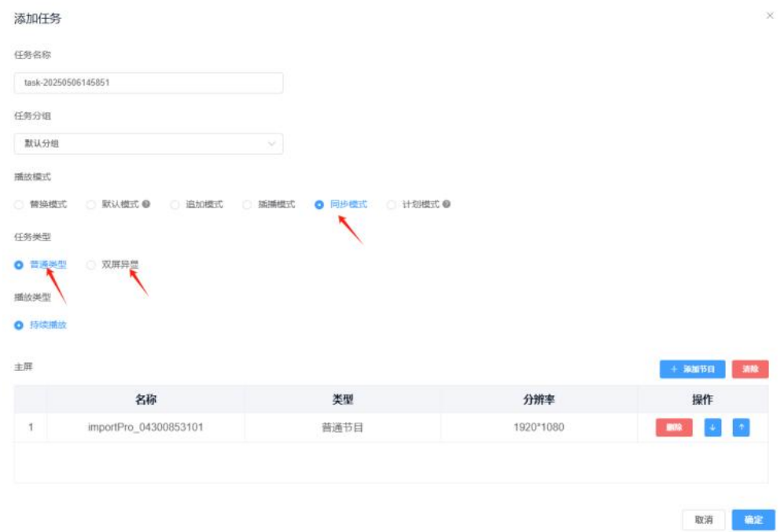This screenshot has width=784, height=532.
Task: Click the 添加节目 button
Action: (x=692, y=369)
